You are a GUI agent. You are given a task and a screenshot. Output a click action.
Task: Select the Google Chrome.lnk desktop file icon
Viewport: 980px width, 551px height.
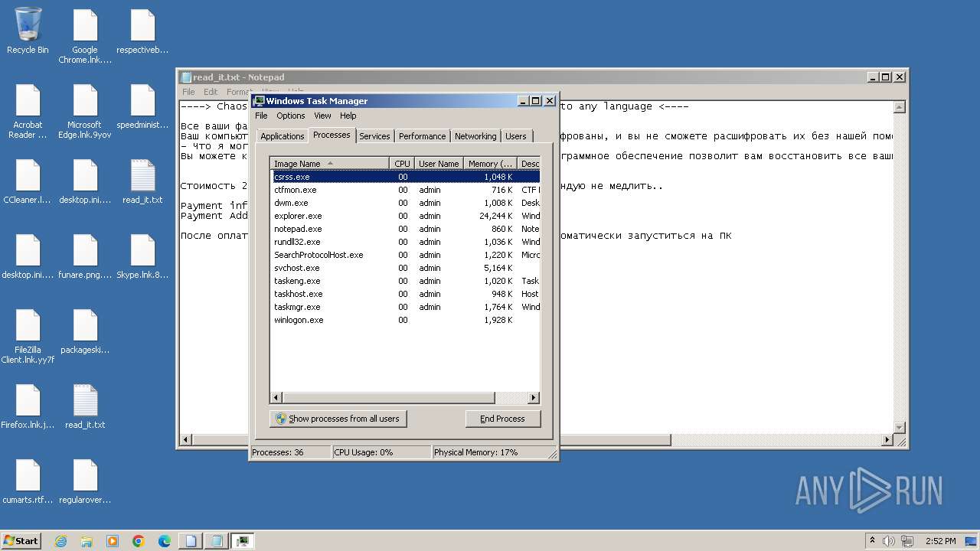coord(85,36)
